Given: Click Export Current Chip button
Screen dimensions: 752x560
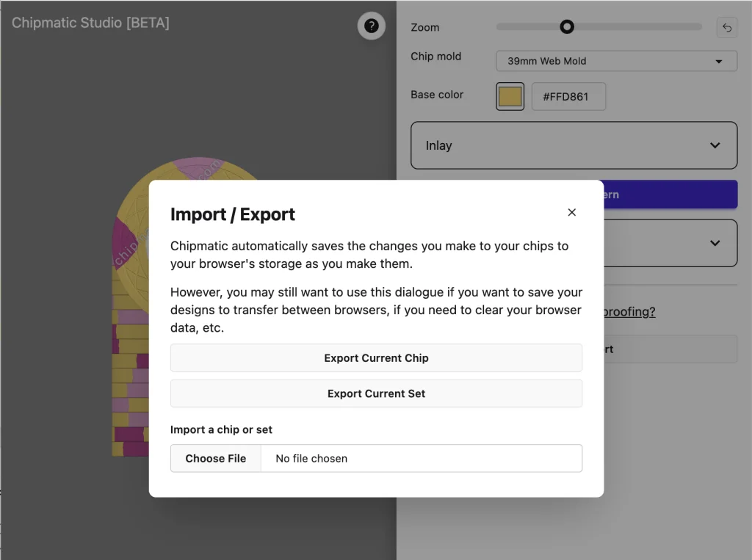Looking at the screenshot, I should [376, 357].
